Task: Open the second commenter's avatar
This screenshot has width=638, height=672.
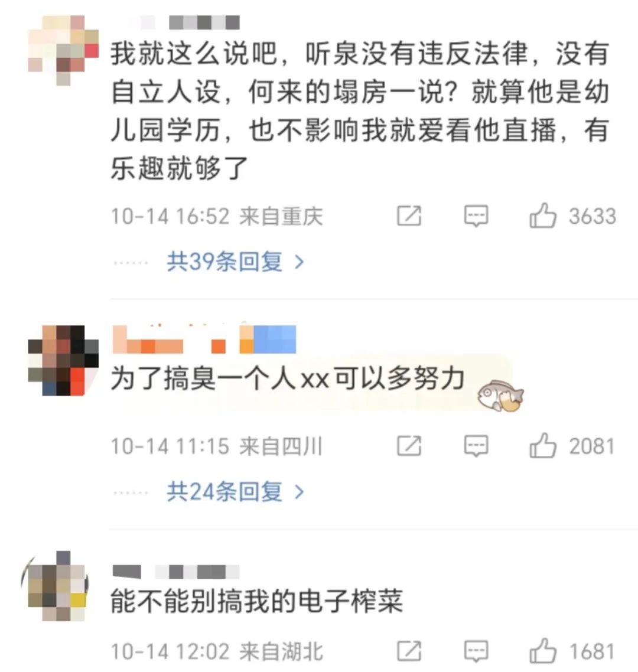Action: click(x=63, y=360)
